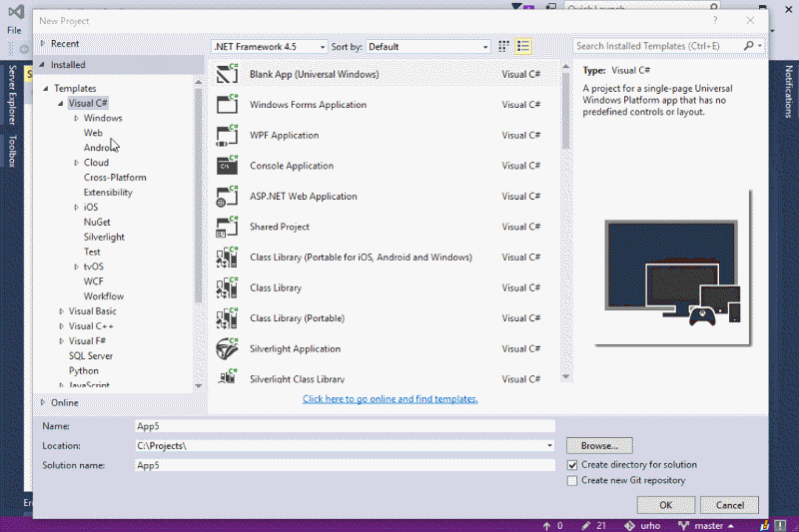The height and width of the screenshot is (532, 799).
Task: Click the Windows Forms Application template icon
Action: [x=228, y=105]
